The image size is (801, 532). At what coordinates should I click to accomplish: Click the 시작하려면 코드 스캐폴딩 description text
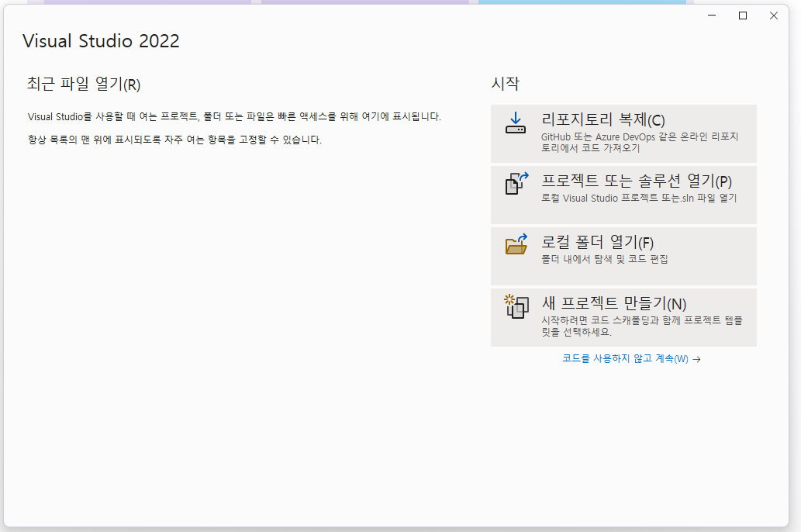[641, 326]
